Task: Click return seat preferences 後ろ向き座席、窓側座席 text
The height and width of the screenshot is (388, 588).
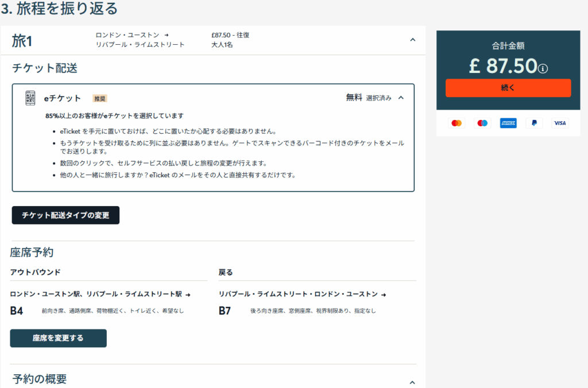Action: (x=313, y=311)
